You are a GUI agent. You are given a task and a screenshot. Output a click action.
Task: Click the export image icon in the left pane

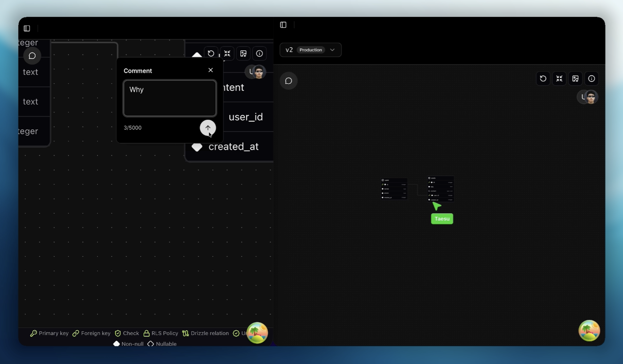[x=243, y=53]
